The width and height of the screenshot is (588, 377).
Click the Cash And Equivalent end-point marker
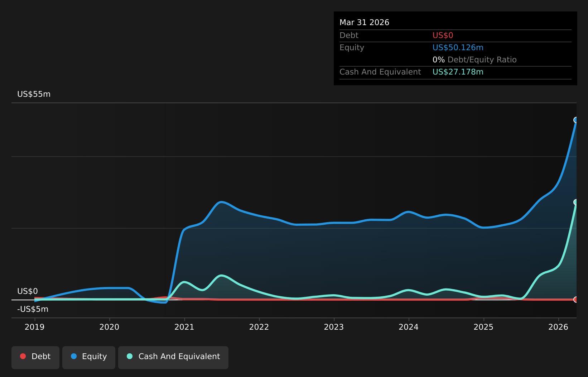coord(576,202)
